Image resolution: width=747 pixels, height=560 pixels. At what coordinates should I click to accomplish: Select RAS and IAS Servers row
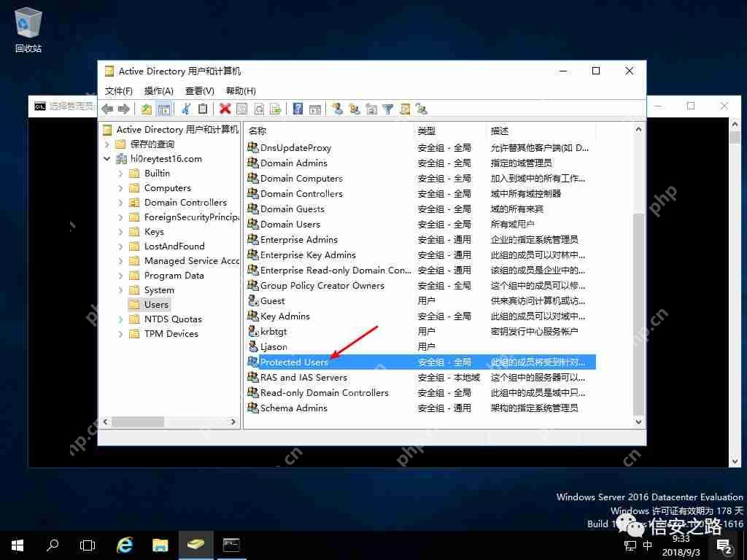tap(421, 378)
